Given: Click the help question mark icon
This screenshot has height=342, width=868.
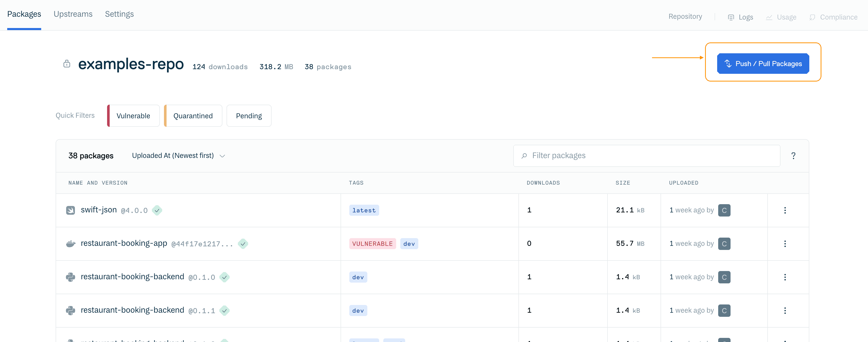Looking at the screenshot, I should point(794,156).
